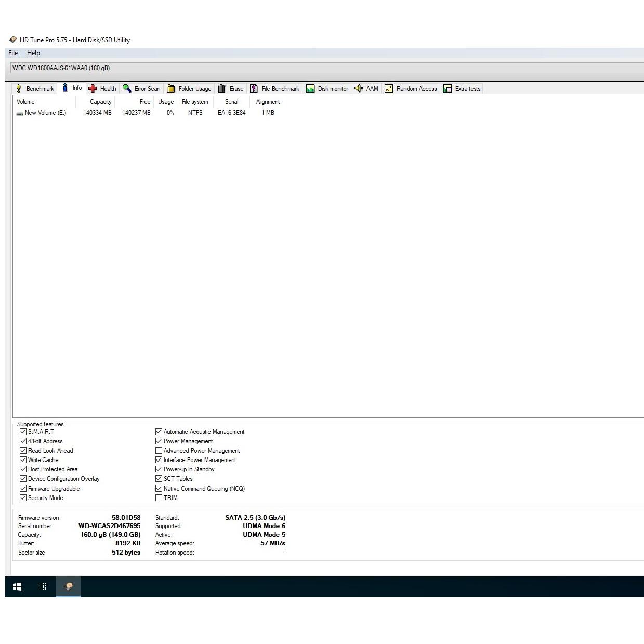
Task: Expand the WDC WD1600AAJS drive selector dropdown
Action: point(326,68)
